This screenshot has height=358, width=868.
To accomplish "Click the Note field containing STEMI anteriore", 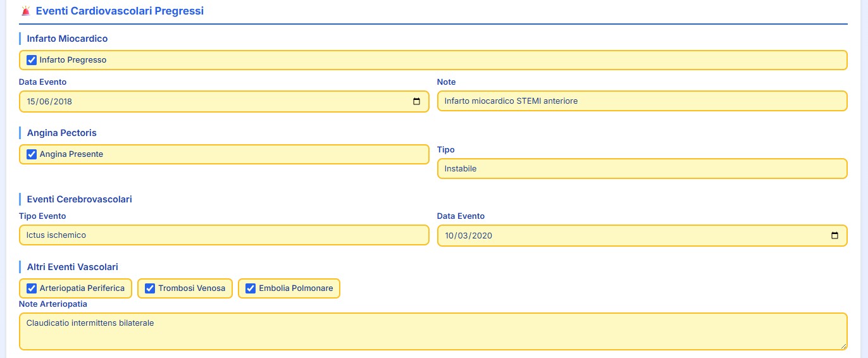I will (x=642, y=101).
